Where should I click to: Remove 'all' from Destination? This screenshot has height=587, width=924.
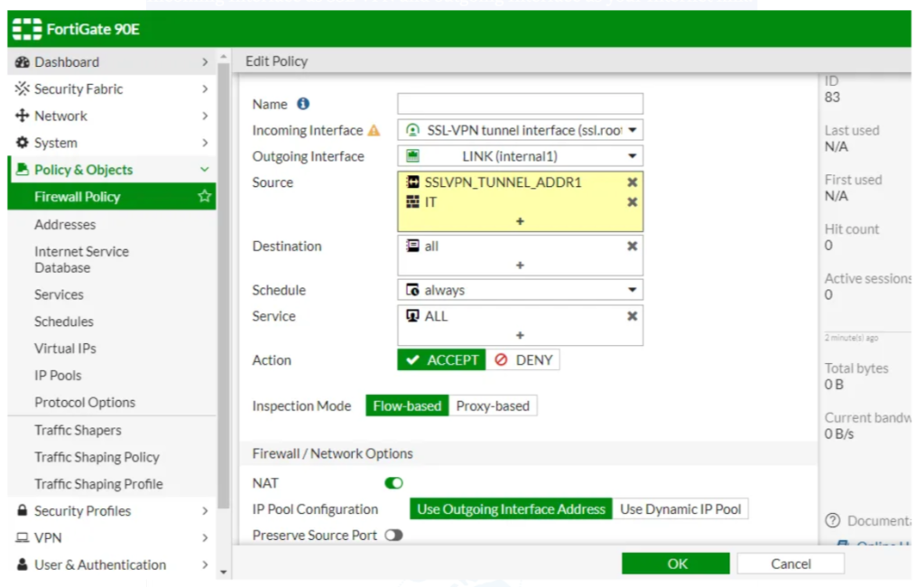[x=633, y=246]
